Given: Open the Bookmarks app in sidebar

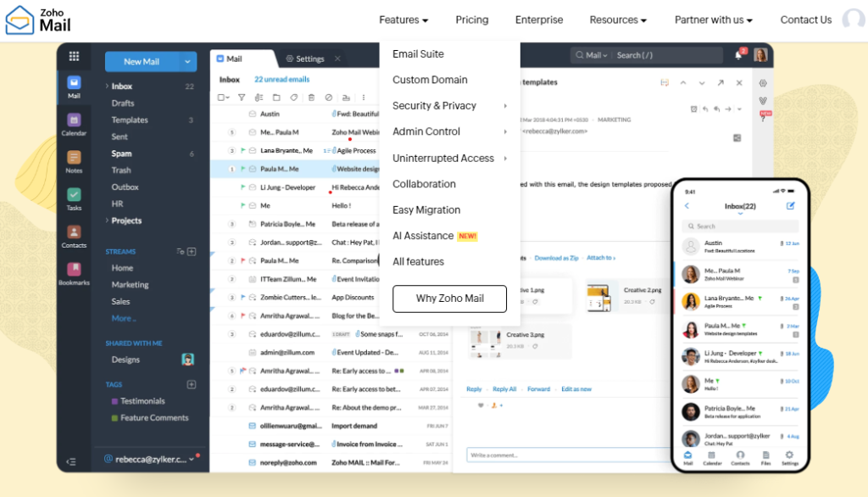Looking at the screenshot, I should point(75,273).
